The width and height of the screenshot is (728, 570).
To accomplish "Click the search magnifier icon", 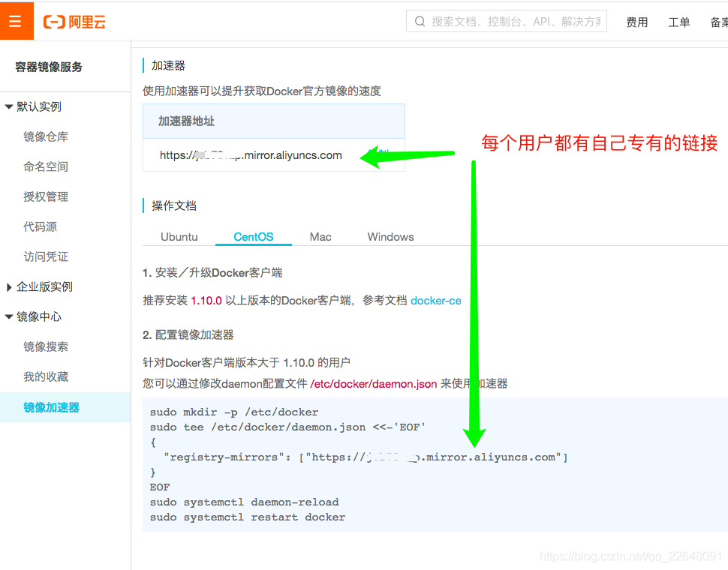I will coord(420,21).
